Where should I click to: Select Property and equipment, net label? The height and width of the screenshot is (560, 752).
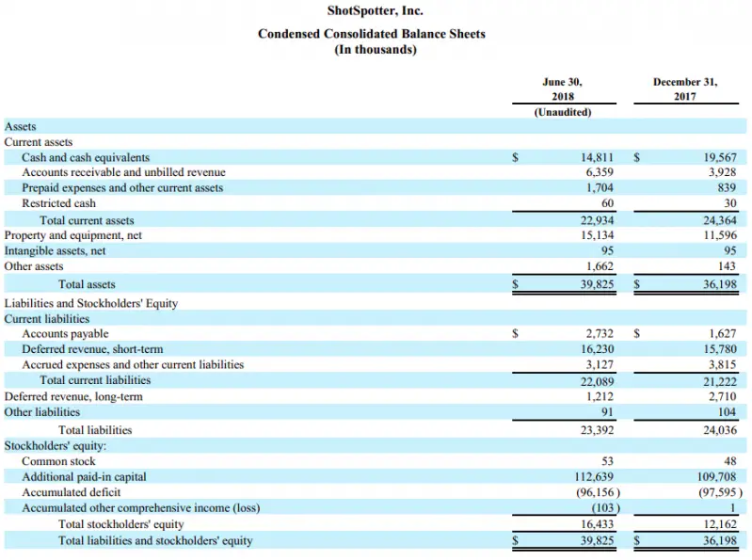73,235
